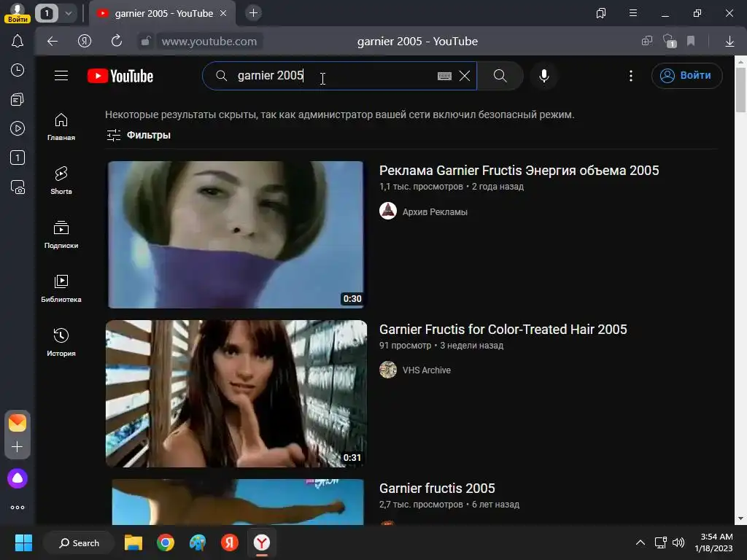This screenshot has height=560, width=747.
Task: Open browser history clock icon in side panel
Action: click(x=18, y=71)
